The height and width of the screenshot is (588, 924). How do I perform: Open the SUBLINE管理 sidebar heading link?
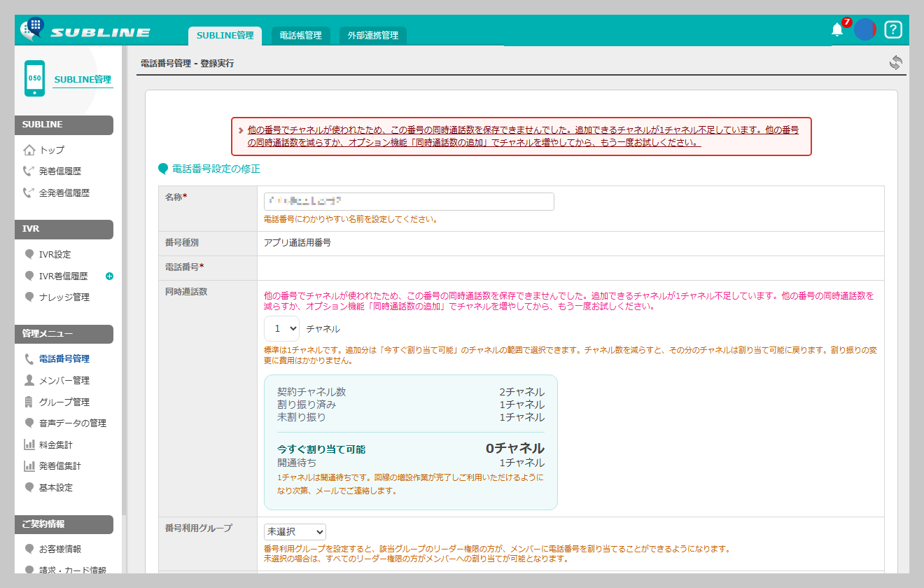(x=83, y=79)
